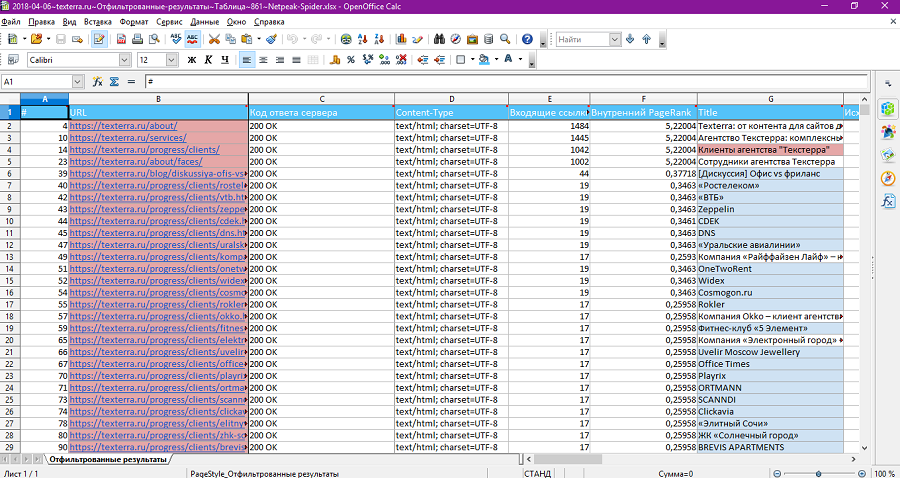Click the Help question mark icon
This screenshot has width=900, height=478.
[527, 39]
